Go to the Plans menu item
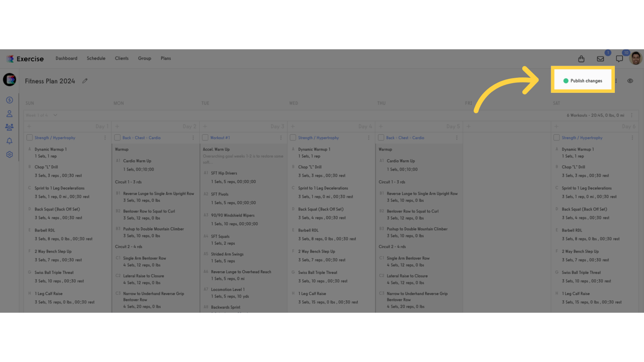 click(x=165, y=58)
